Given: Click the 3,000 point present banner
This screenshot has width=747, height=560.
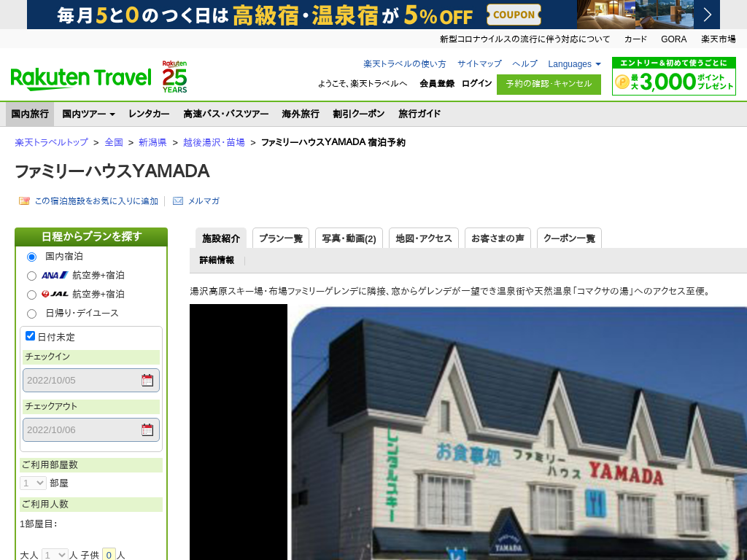Looking at the screenshot, I should pos(673,77).
